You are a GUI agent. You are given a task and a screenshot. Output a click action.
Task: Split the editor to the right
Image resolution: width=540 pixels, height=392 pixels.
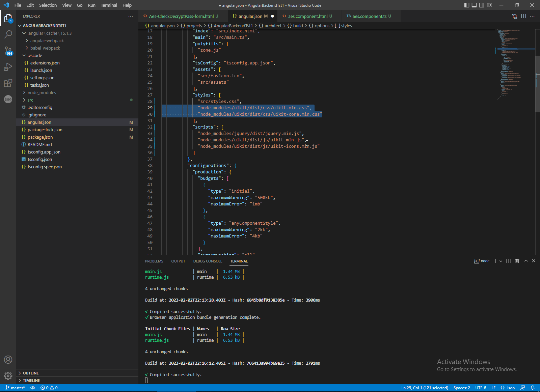523,16
